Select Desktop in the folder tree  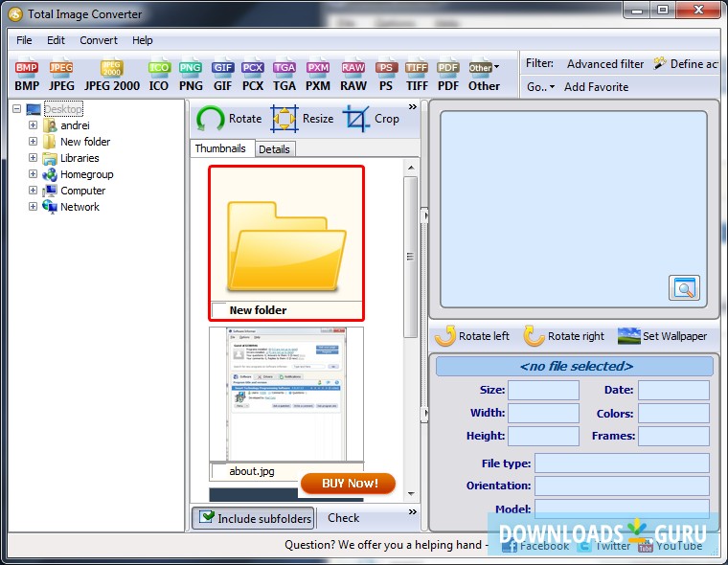(x=63, y=109)
